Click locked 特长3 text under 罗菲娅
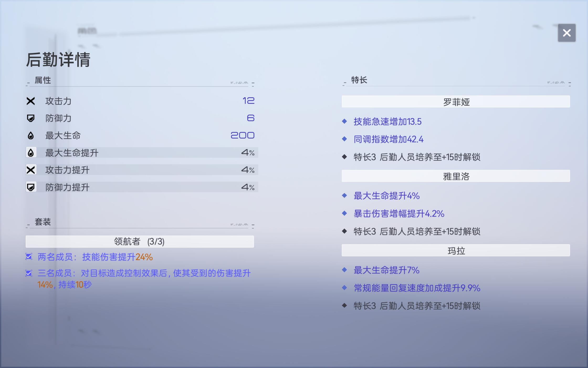 click(x=417, y=157)
